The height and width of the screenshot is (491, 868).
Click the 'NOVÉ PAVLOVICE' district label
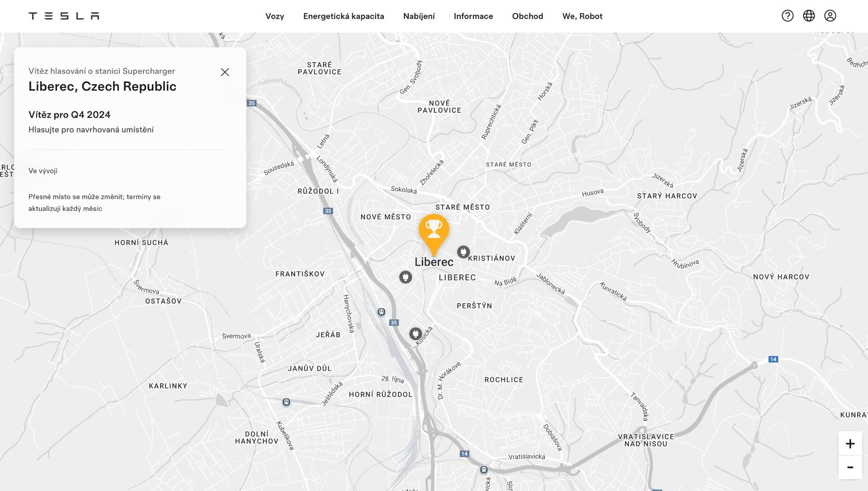tap(439, 107)
